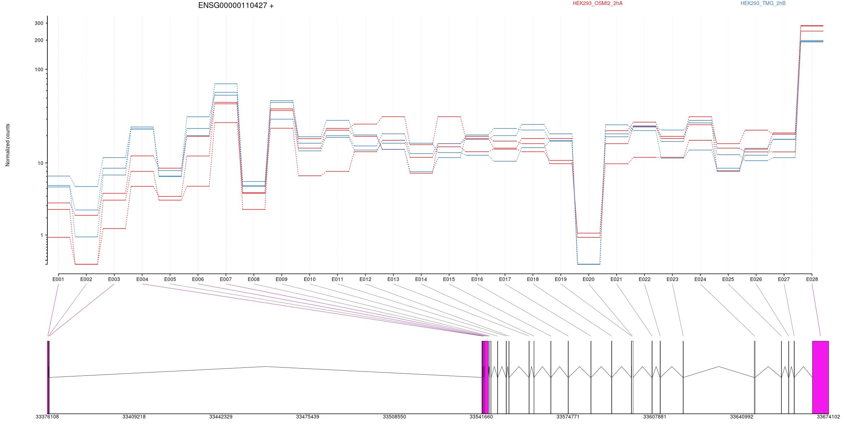Select exon label E015
This screenshot has width=868, height=434.
(449, 279)
